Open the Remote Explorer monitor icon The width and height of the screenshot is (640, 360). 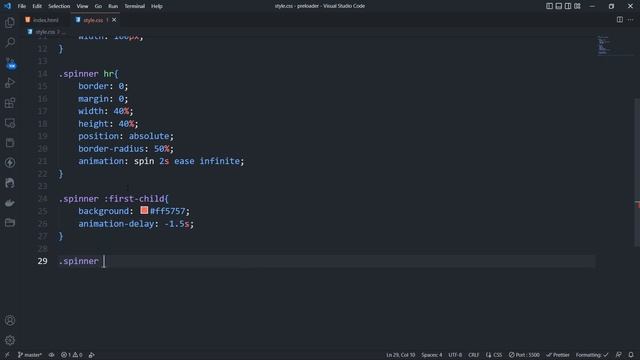pyautogui.click(x=10, y=123)
